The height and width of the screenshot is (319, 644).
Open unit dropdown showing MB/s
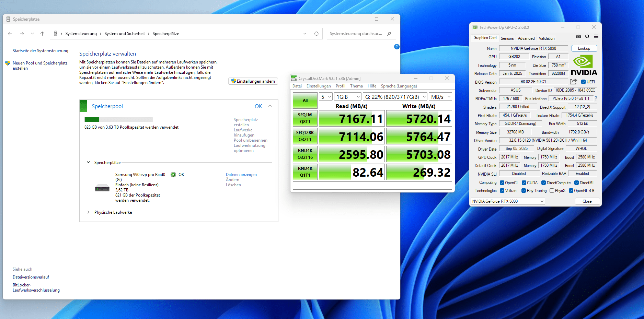440,97
